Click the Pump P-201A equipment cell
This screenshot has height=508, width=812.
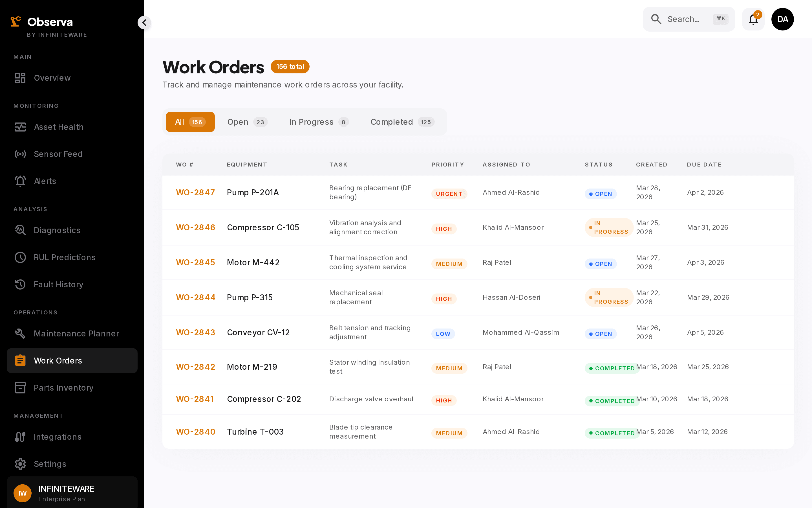coord(253,192)
